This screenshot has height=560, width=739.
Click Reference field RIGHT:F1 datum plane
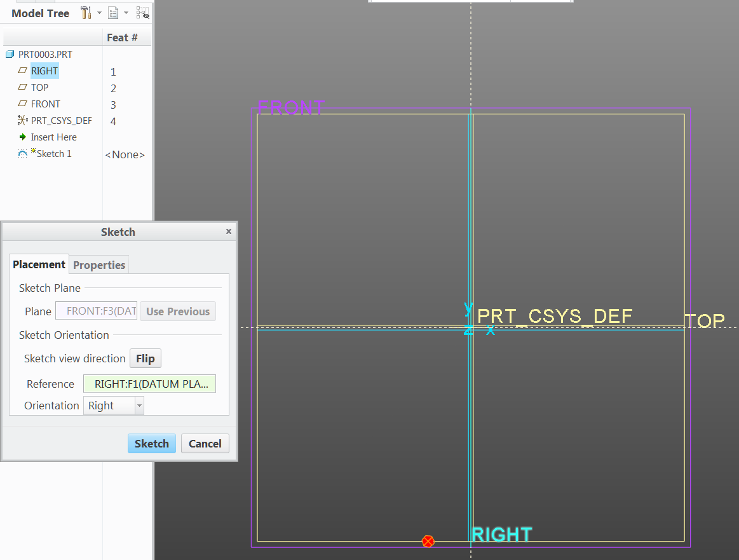pos(149,384)
